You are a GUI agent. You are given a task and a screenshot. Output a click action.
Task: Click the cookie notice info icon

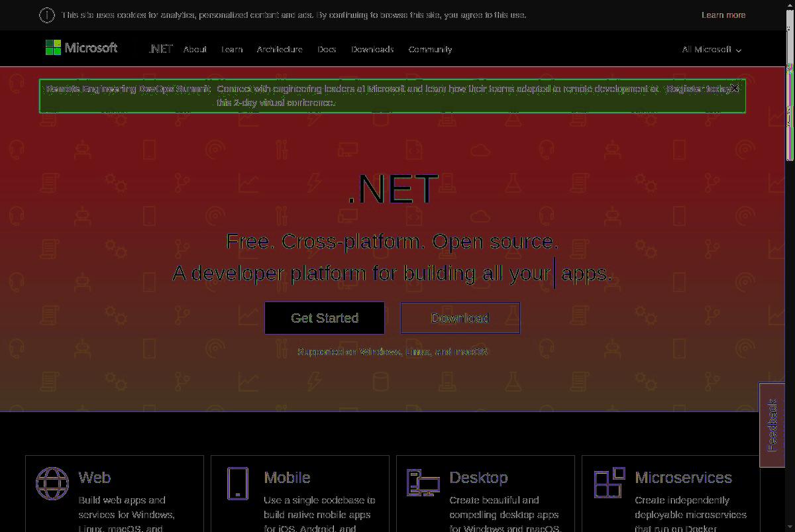[47, 15]
